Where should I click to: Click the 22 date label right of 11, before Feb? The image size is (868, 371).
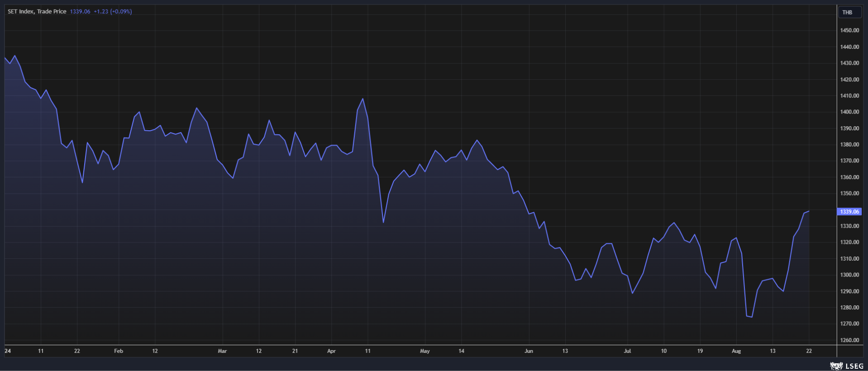coord(77,351)
